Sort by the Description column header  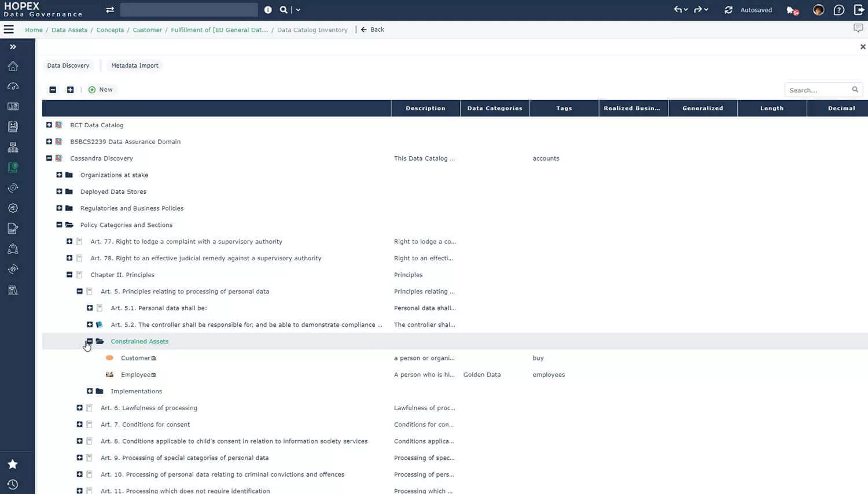pyautogui.click(x=425, y=108)
